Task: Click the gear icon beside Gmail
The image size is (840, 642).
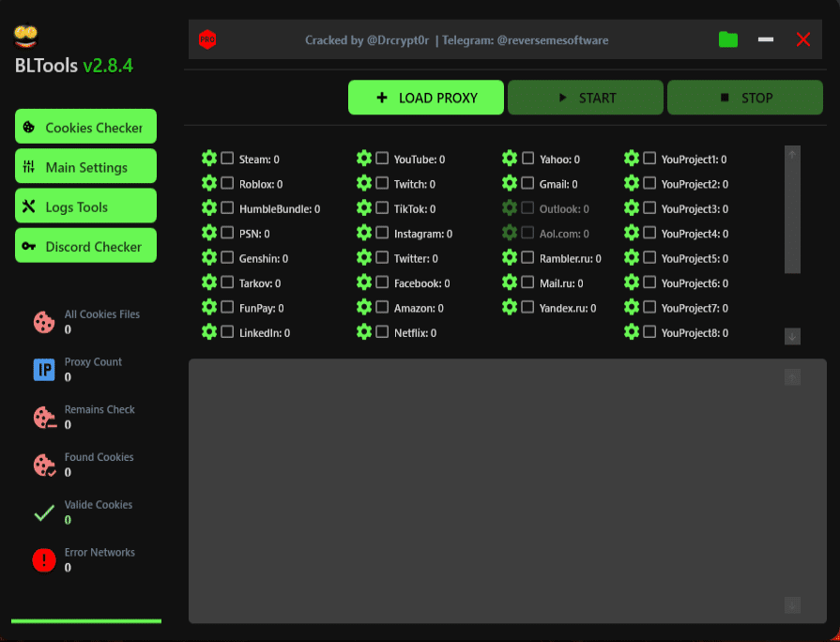Action: click(x=510, y=183)
